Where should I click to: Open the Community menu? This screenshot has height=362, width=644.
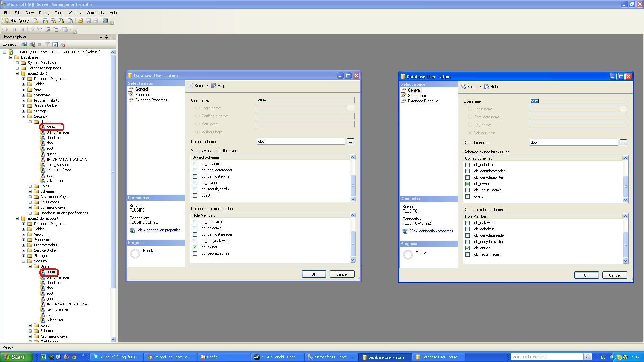pyautogui.click(x=95, y=13)
